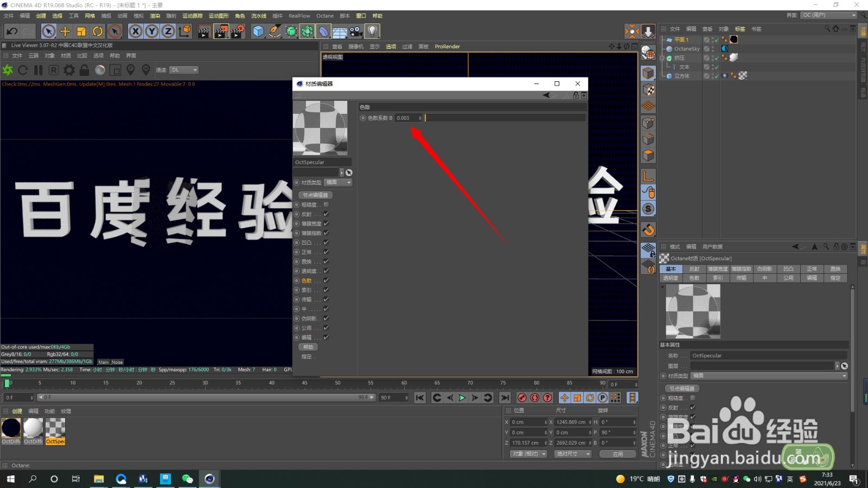The height and width of the screenshot is (488, 868).
Task: Click the layer field arrow in material editor
Action: pos(342,172)
